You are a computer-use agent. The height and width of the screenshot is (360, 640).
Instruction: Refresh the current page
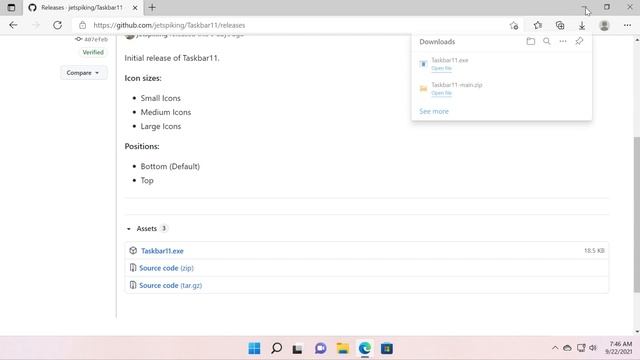pos(58,25)
